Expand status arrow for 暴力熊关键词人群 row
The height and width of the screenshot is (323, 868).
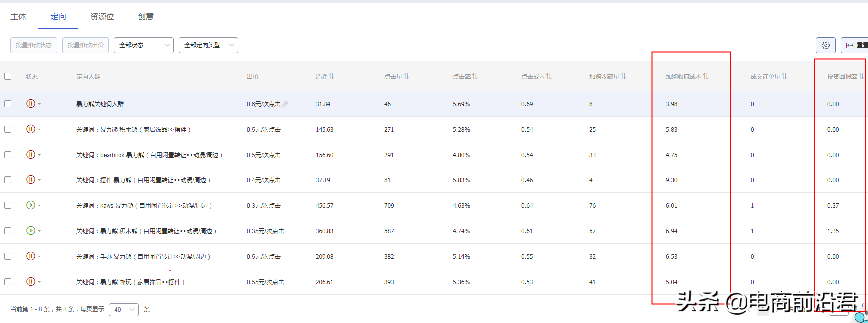pos(39,104)
